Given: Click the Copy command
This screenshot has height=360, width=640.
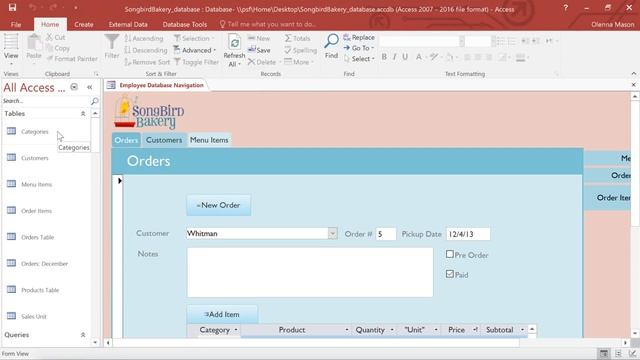Looking at the screenshot, I should point(58,48).
